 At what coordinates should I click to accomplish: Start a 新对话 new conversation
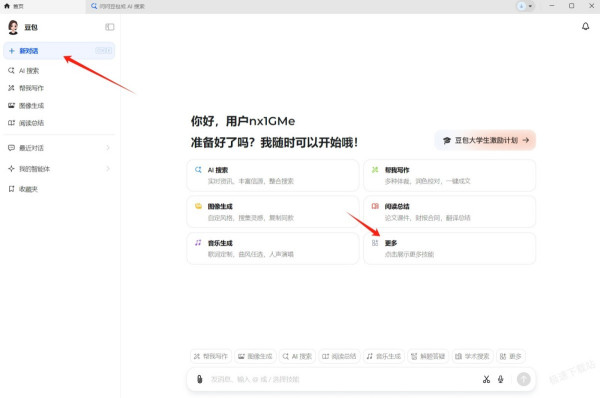click(x=59, y=51)
